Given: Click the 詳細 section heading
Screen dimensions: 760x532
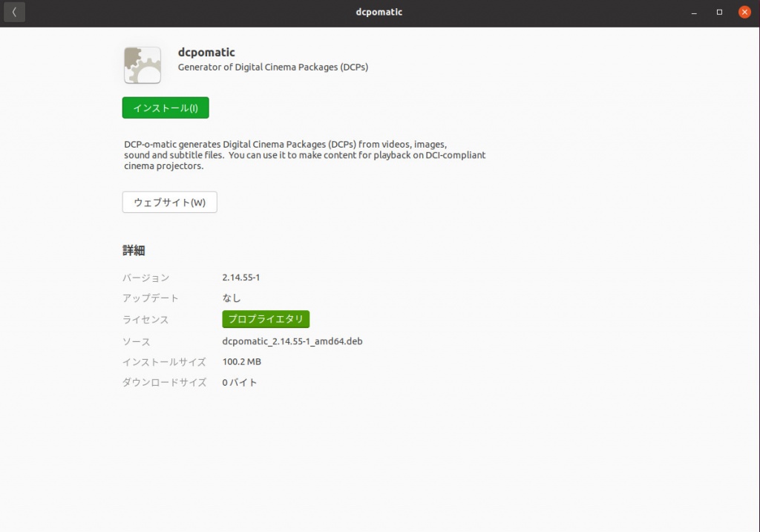Looking at the screenshot, I should coord(134,251).
